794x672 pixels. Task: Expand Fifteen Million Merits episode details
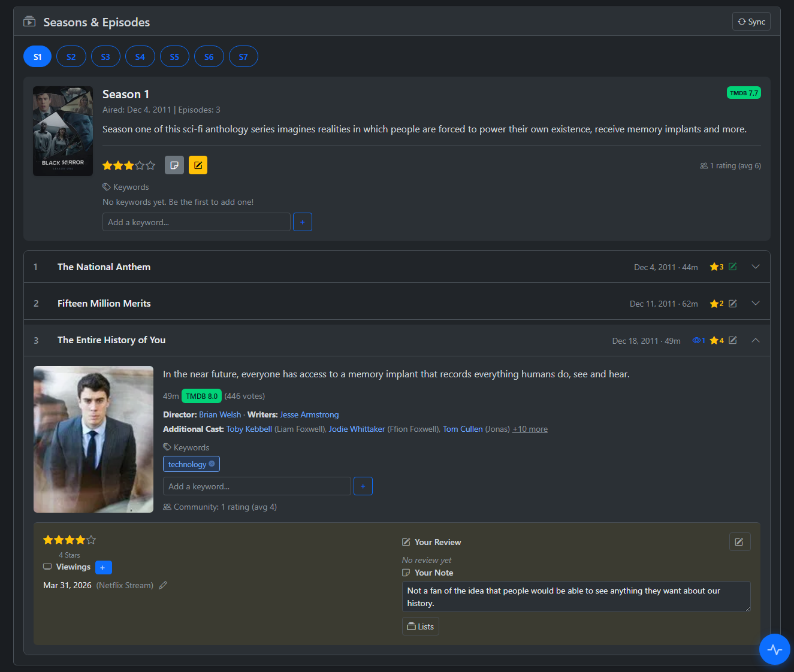(755, 304)
